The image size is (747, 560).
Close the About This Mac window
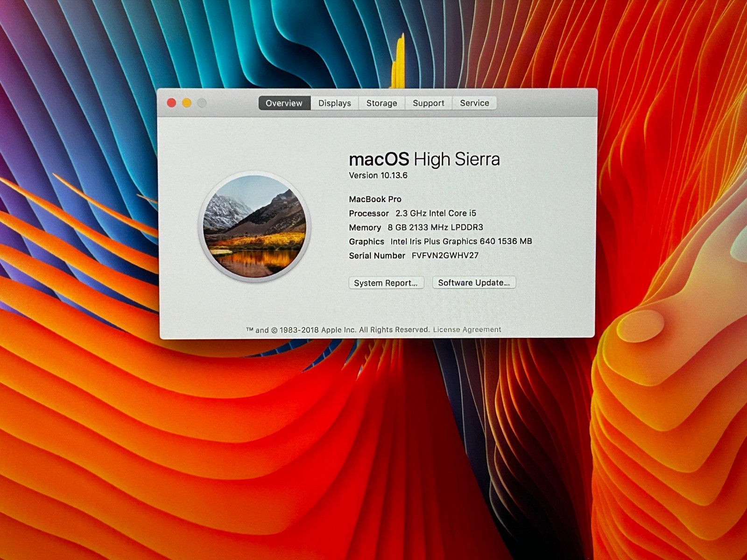click(x=171, y=103)
